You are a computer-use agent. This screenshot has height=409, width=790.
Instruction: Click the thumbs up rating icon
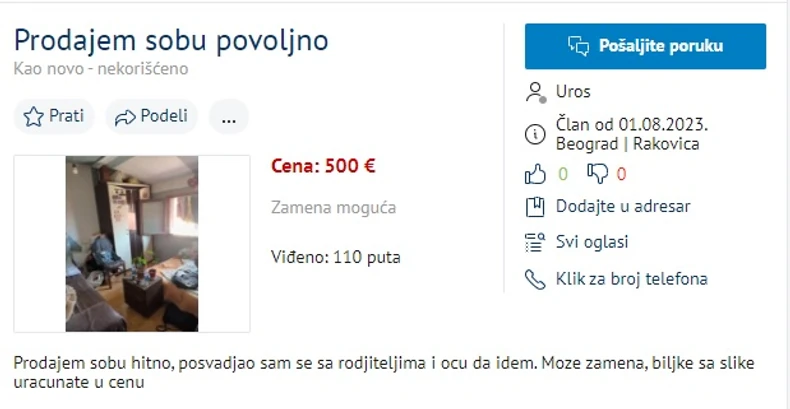click(x=535, y=174)
